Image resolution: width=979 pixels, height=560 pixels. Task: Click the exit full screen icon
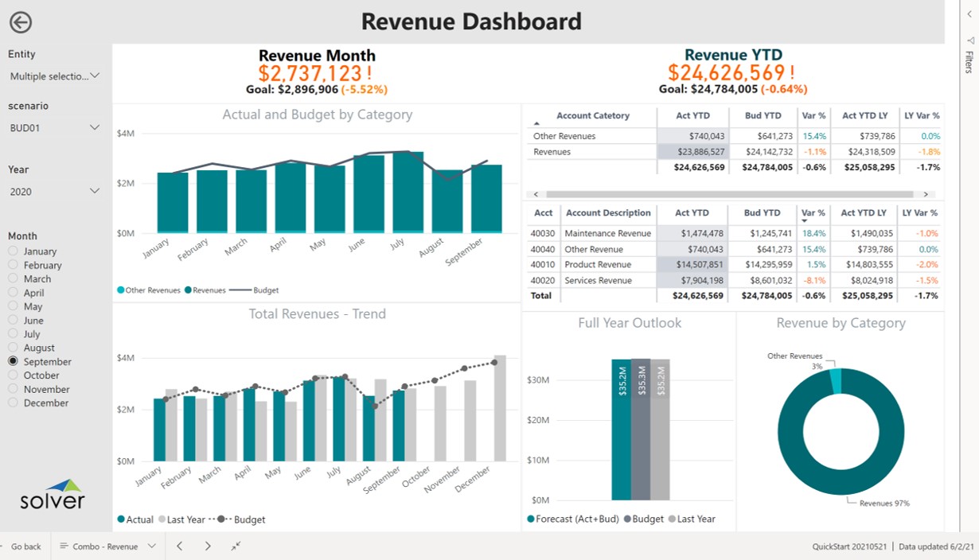click(x=236, y=546)
